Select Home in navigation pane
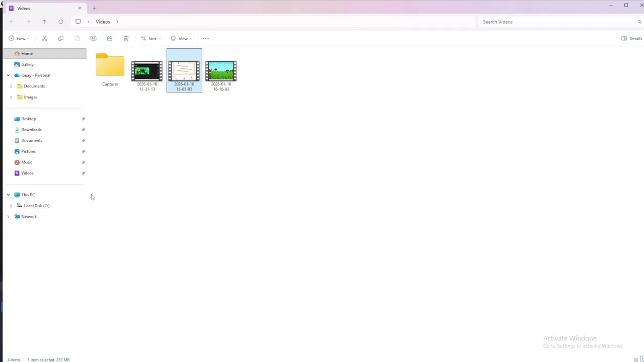The image size is (644, 362). coord(45,53)
